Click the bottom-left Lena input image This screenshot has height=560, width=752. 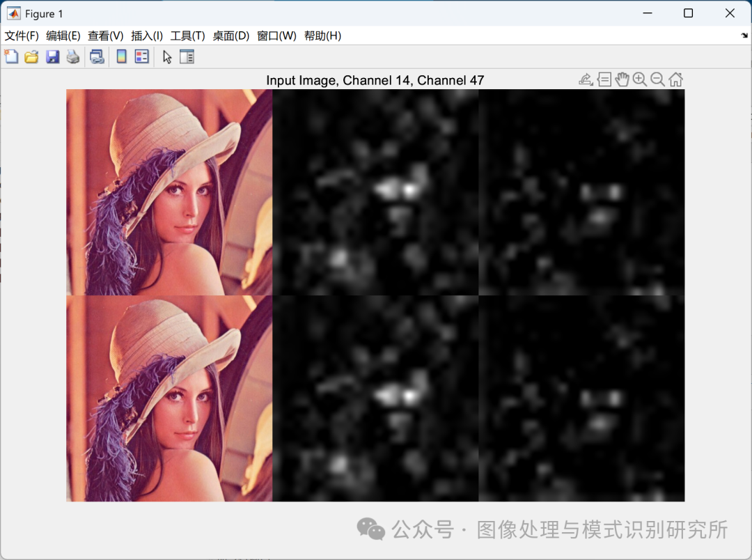pos(169,398)
